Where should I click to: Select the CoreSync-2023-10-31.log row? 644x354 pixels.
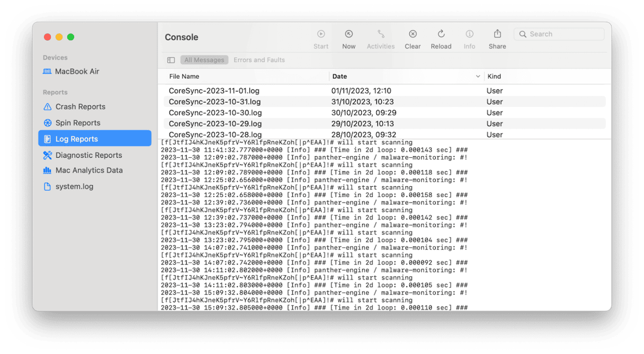click(x=384, y=102)
